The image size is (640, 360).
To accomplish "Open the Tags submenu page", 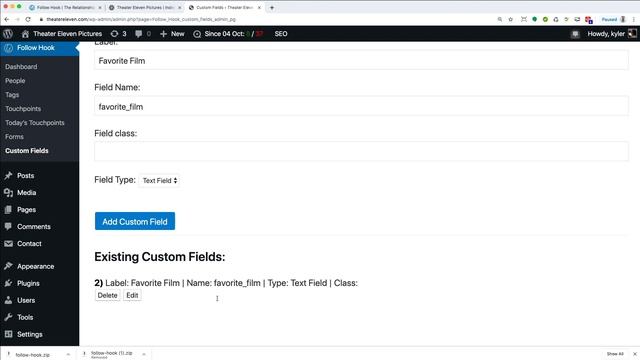I will (x=12, y=95).
